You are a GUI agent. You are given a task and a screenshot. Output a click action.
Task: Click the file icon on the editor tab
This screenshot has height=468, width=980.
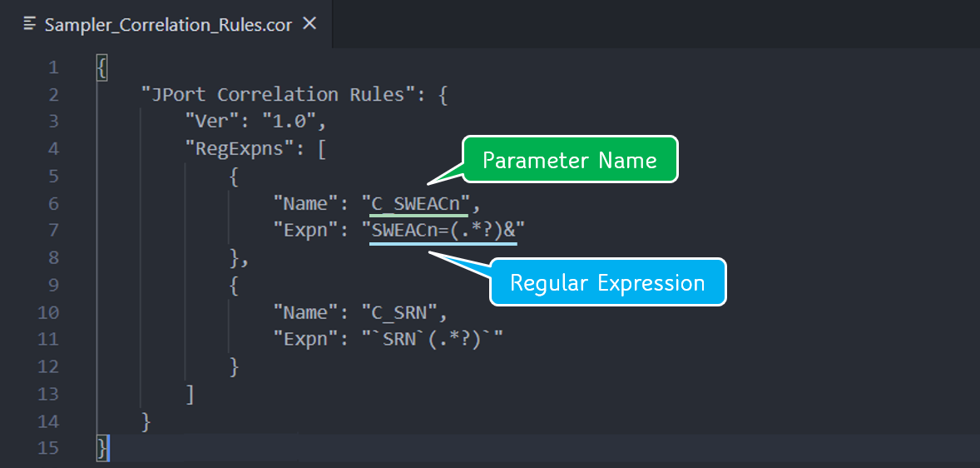point(31,24)
